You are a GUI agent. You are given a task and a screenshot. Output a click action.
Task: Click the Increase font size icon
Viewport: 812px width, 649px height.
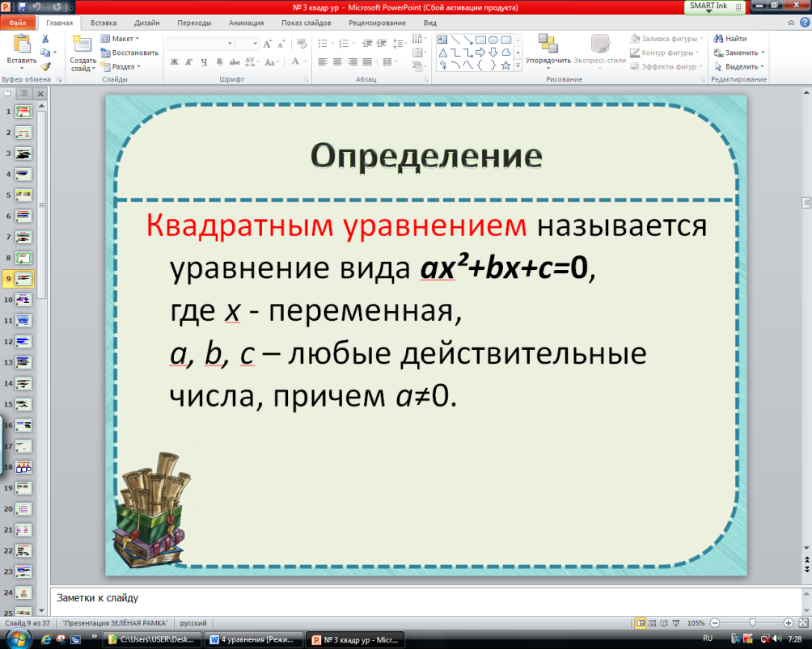[267, 44]
